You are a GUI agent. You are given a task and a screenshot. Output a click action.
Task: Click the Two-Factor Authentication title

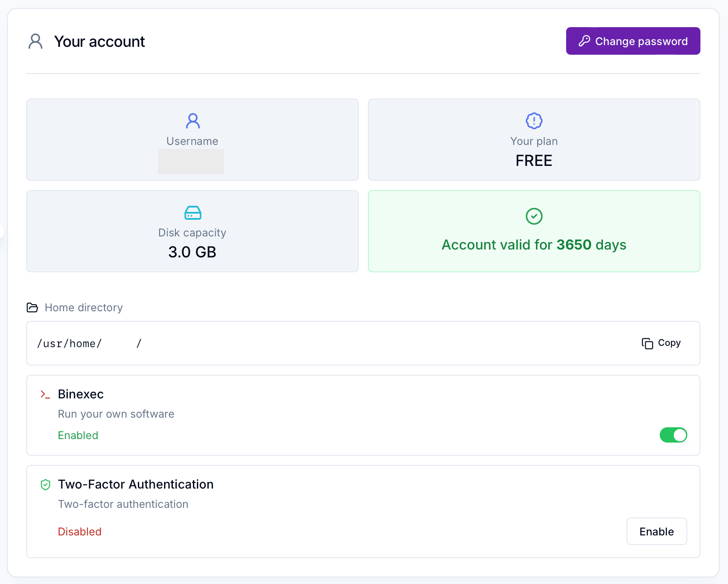pos(136,485)
